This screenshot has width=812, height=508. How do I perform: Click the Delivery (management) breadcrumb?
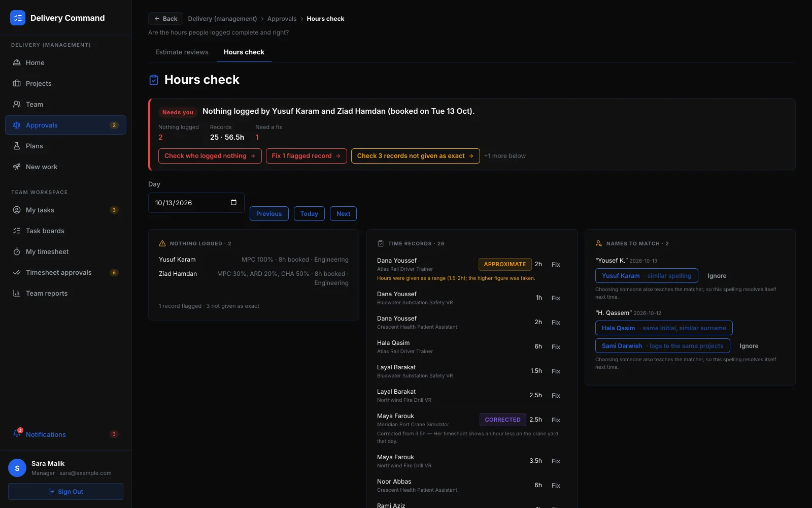[x=222, y=19]
